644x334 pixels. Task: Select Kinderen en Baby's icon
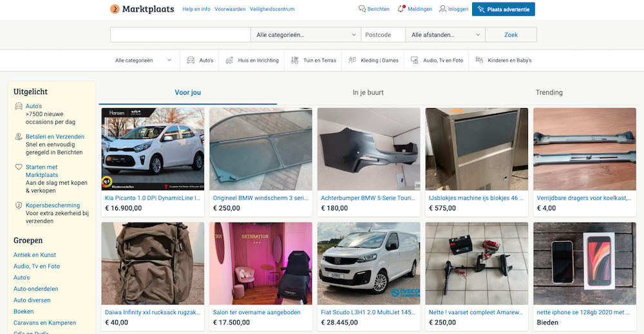(x=479, y=60)
